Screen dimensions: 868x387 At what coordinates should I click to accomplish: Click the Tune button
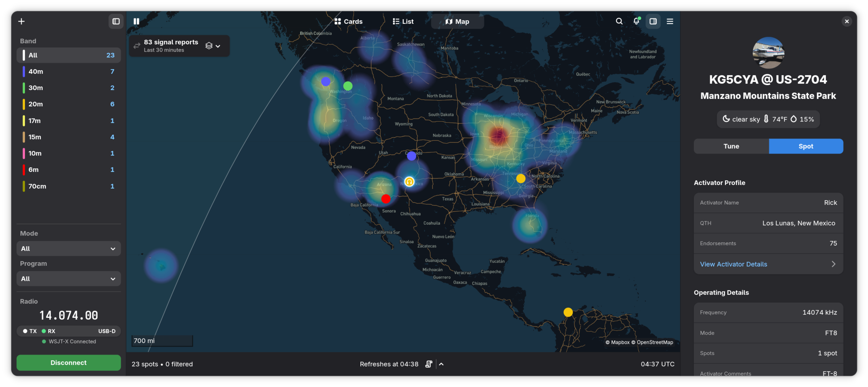(731, 146)
